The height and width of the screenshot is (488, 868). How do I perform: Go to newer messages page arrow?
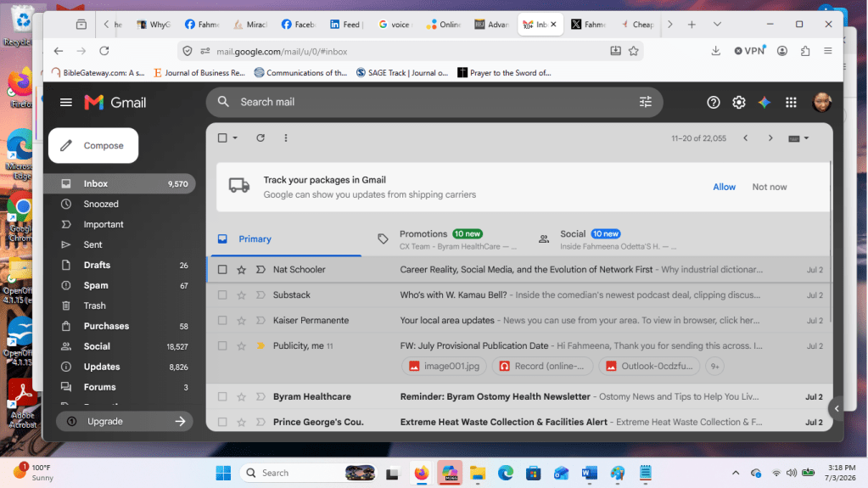click(x=745, y=138)
